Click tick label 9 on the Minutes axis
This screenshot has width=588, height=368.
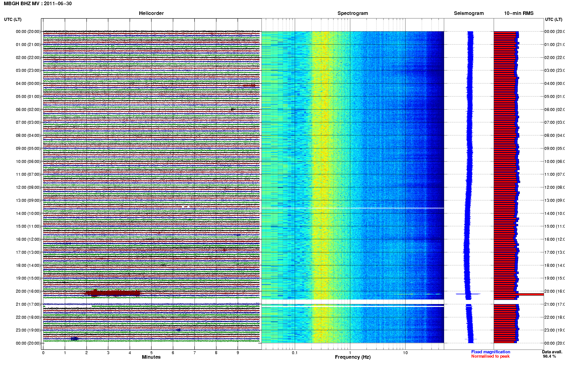(x=238, y=353)
